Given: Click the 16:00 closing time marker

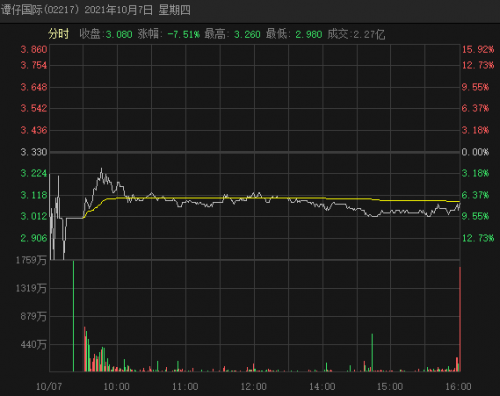Looking at the screenshot, I should [458, 387].
